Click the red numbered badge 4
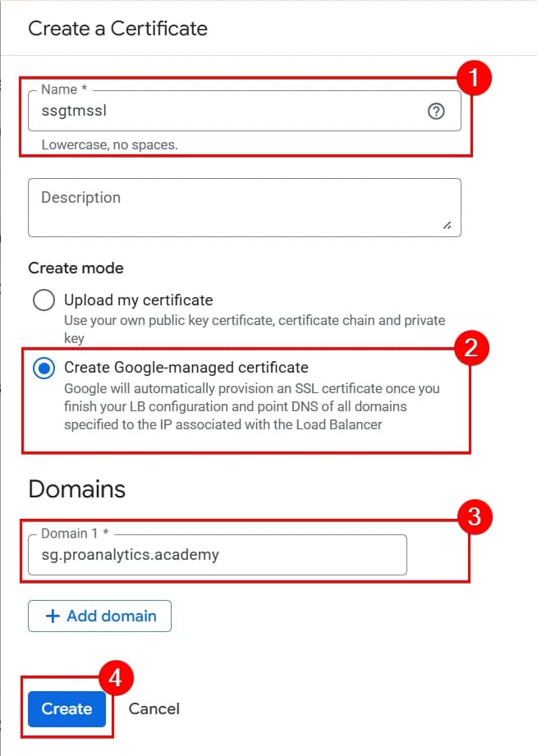Screen dimensions: 537x756 [x=113, y=678]
